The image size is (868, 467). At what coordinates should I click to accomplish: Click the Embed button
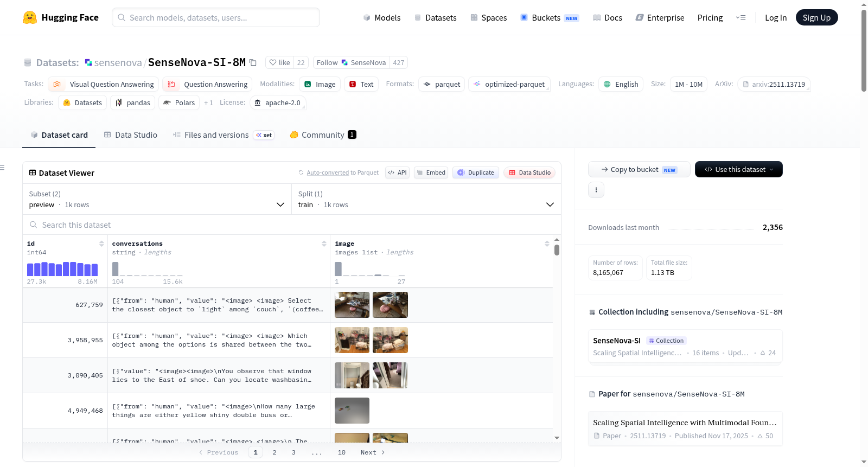tap(432, 172)
